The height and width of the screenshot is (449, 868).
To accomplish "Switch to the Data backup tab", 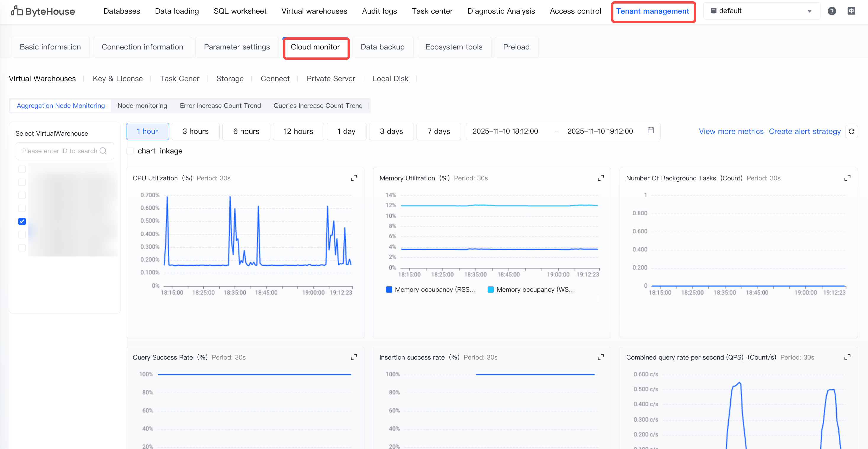I will click(382, 47).
